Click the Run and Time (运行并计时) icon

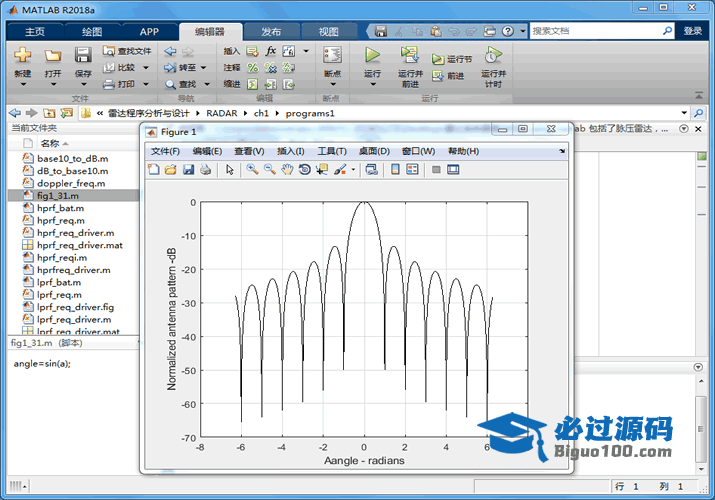pos(492,58)
